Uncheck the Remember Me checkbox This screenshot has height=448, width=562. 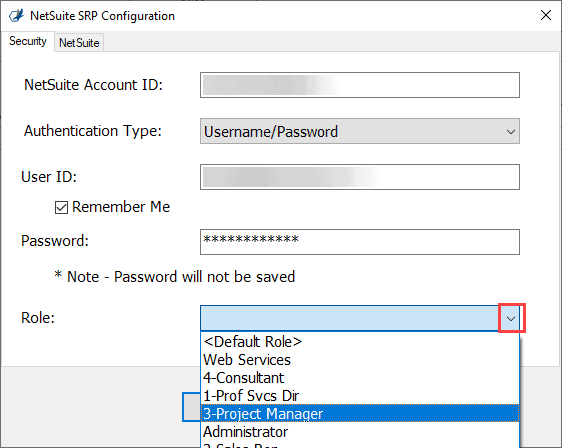tap(61, 207)
